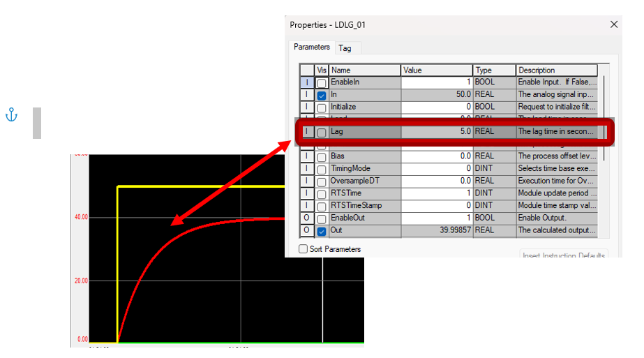Click the BOOL type cell for Initialize
The height and width of the screenshot is (358, 644).
pos(495,107)
